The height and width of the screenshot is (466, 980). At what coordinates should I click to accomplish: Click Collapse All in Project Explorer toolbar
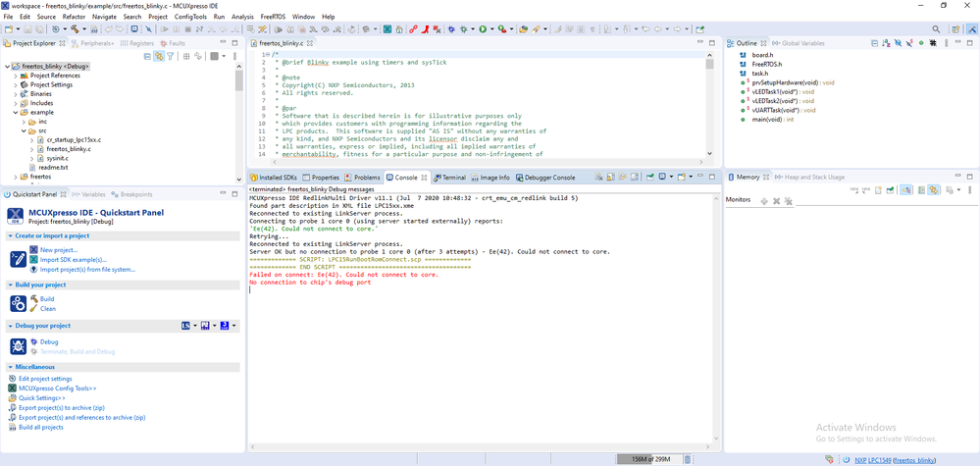pyautogui.click(x=147, y=56)
